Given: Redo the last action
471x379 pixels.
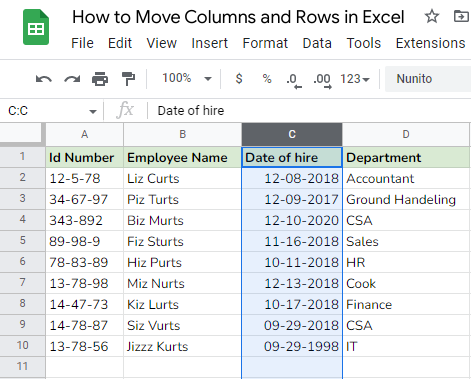Looking at the screenshot, I should 72,79.
